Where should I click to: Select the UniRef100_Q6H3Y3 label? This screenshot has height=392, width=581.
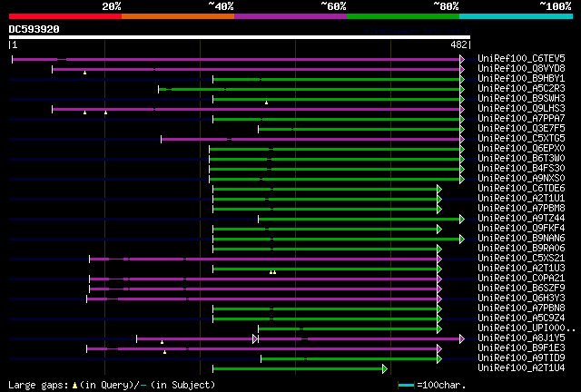coord(521,299)
